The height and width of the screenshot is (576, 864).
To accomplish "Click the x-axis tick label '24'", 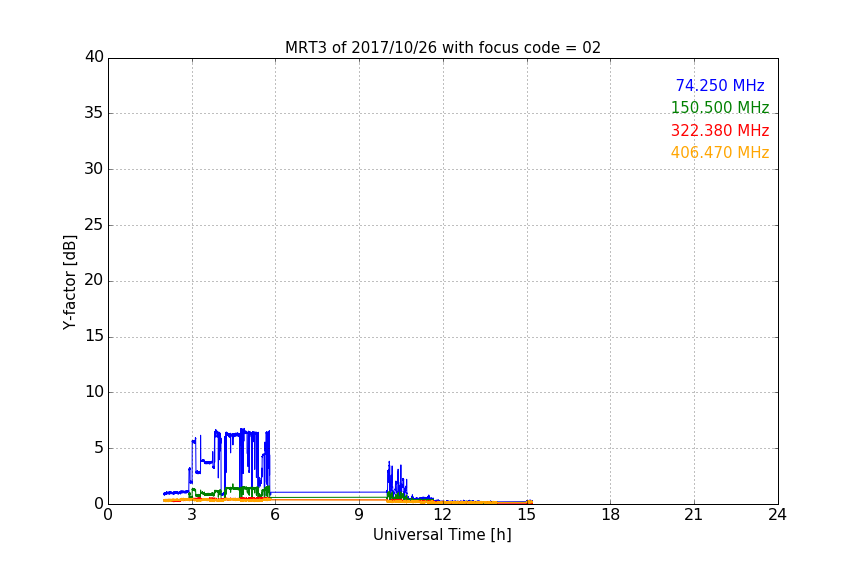I will click(777, 515).
